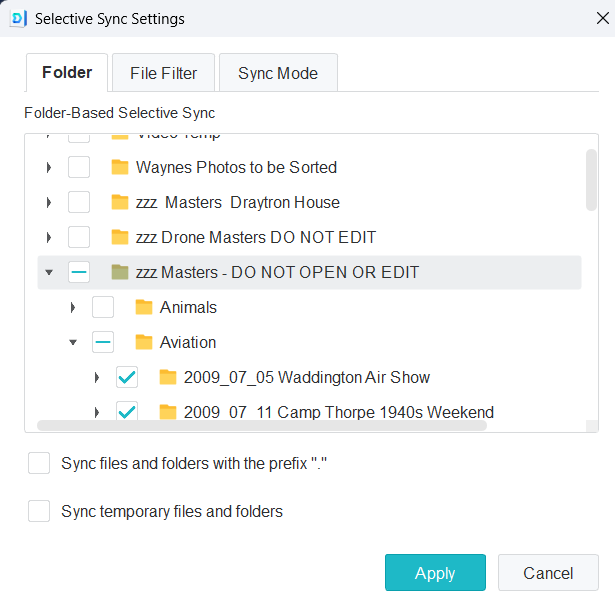Toggle Sync temporary files and folders checkbox
615x612 pixels.
click(39, 511)
